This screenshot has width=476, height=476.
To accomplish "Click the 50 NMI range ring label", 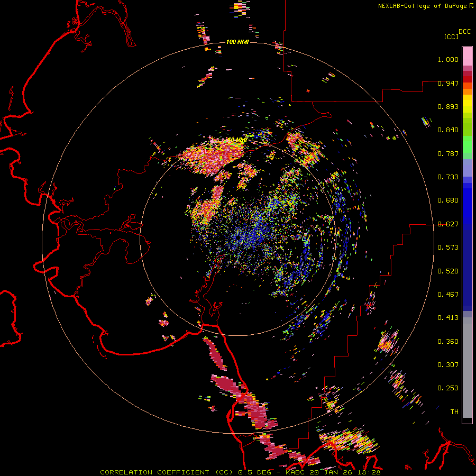I will point(237,140).
